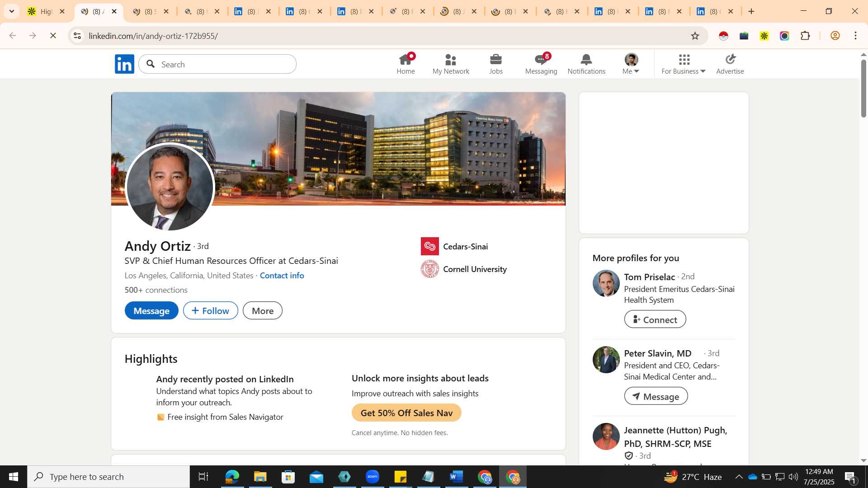Open the Chrome profile icon
The height and width of the screenshot is (488, 868).
coord(835,36)
